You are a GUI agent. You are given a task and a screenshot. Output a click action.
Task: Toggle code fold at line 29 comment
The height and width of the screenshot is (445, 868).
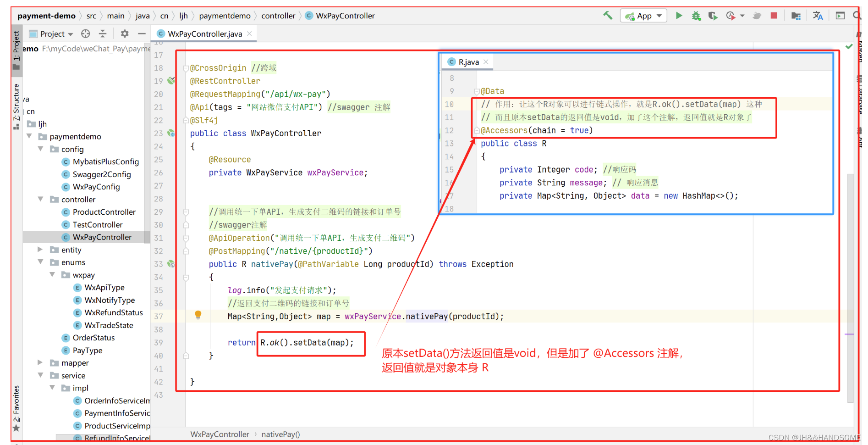point(186,212)
